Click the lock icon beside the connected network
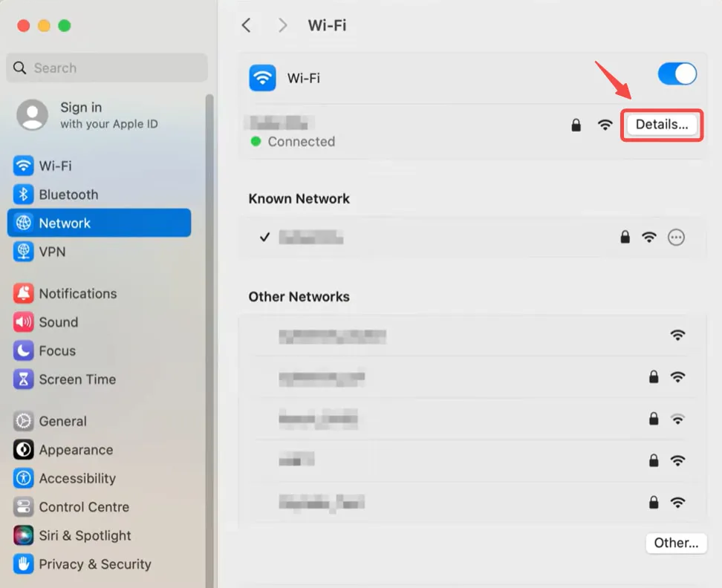 coord(576,125)
